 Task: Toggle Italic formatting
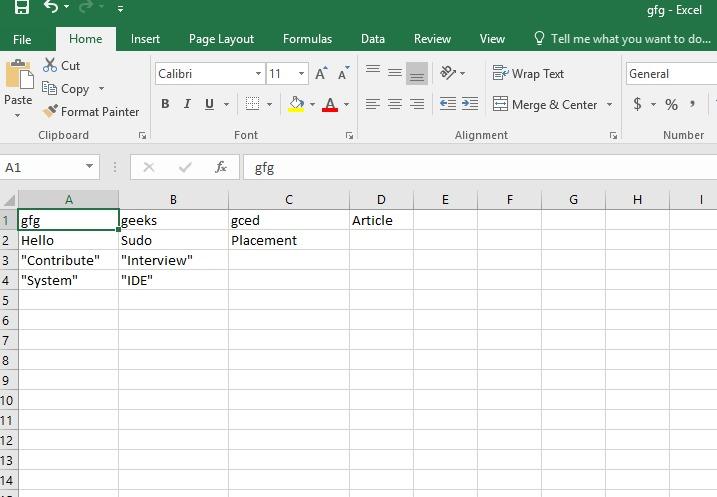[187, 104]
